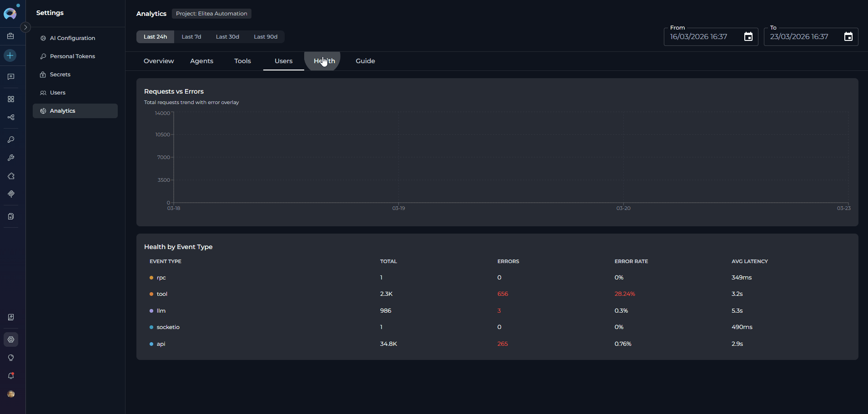Click the 34.8K total value

(x=388, y=344)
